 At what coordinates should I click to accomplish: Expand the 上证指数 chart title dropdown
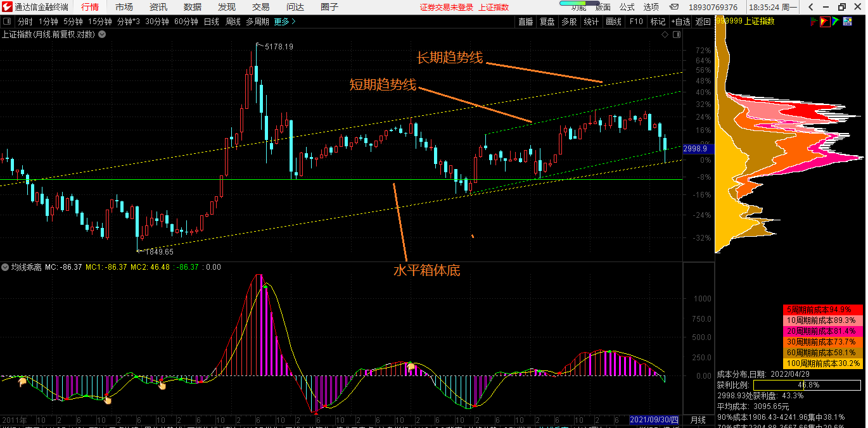[x=102, y=34]
